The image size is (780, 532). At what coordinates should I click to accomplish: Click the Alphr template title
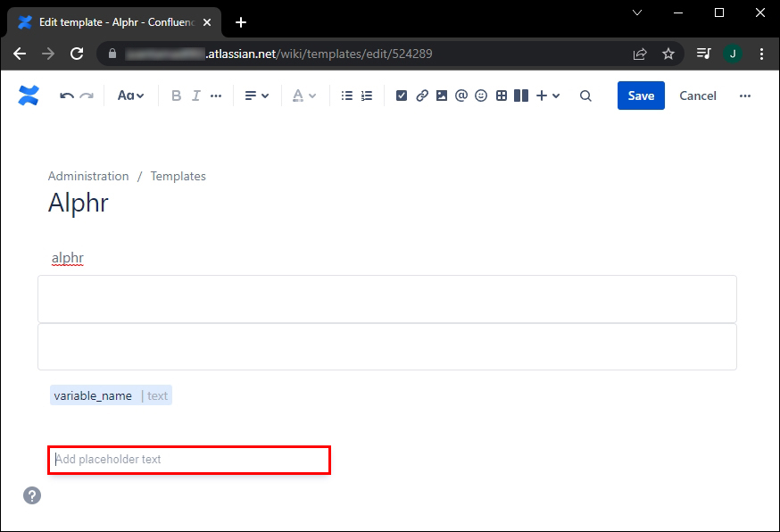(x=79, y=203)
